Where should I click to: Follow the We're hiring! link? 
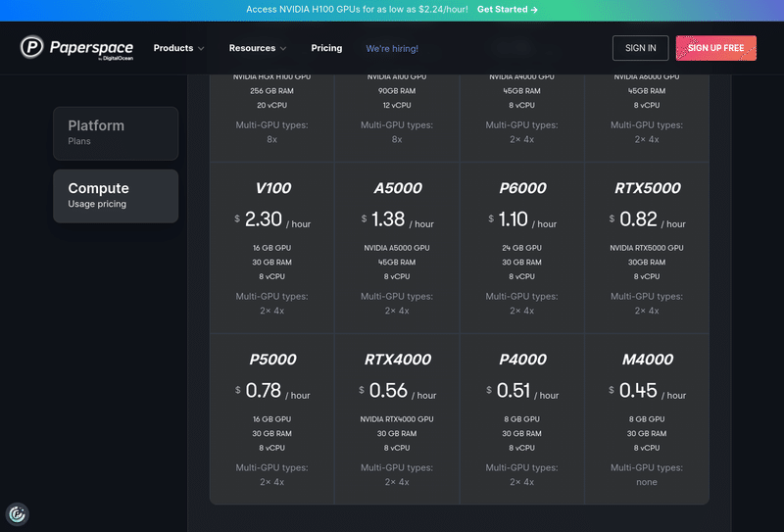[392, 49]
